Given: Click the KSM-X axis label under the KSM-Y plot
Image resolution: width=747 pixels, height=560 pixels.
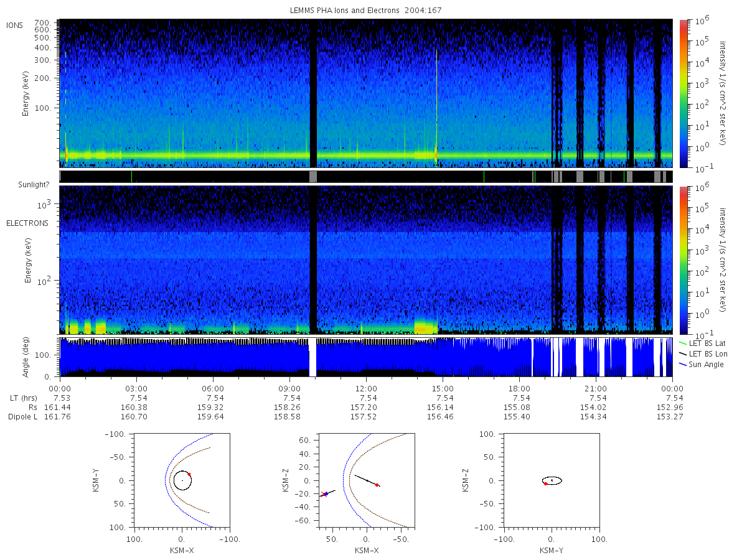Looking at the screenshot, I should (181, 551).
